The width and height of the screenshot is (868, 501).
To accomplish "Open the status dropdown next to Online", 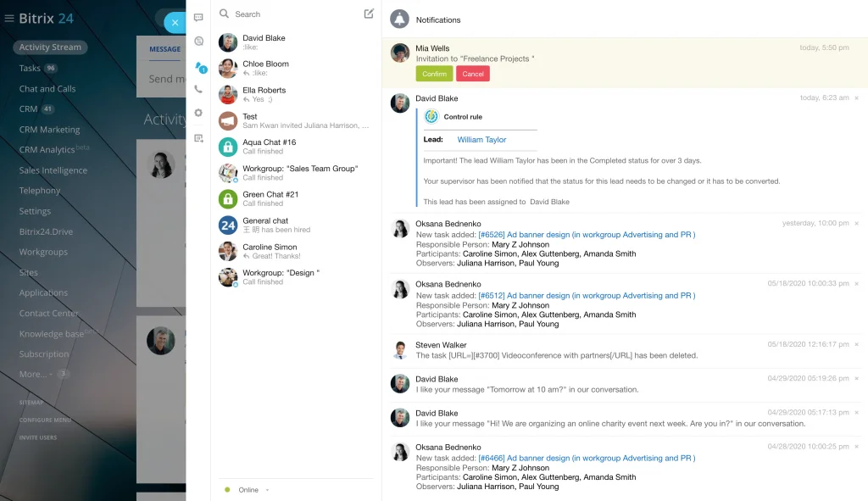I will coord(267,490).
